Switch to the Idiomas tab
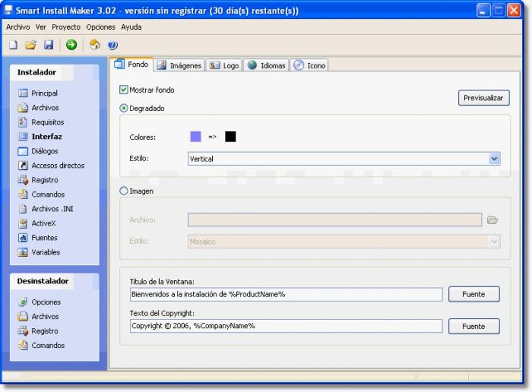Image resolution: width=532 pixels, height=392 pixels. coord(266,66)
